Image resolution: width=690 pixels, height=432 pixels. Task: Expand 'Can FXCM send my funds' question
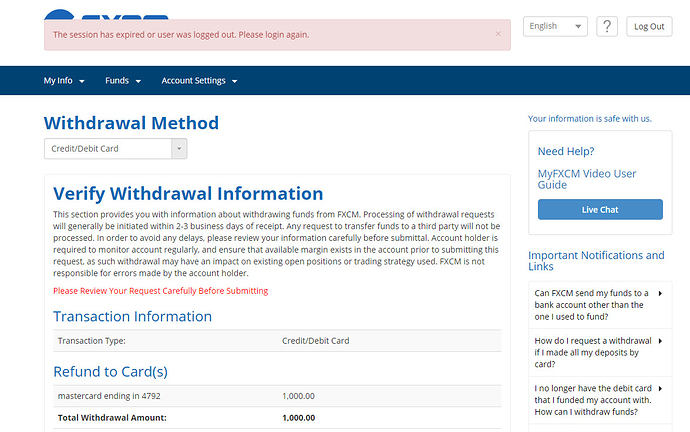(600, 305)
